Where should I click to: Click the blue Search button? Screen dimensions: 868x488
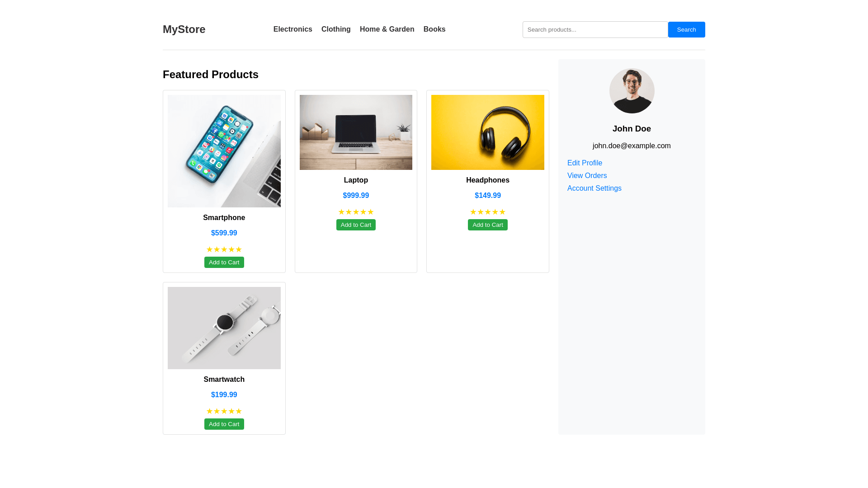[x=686, y=30]
